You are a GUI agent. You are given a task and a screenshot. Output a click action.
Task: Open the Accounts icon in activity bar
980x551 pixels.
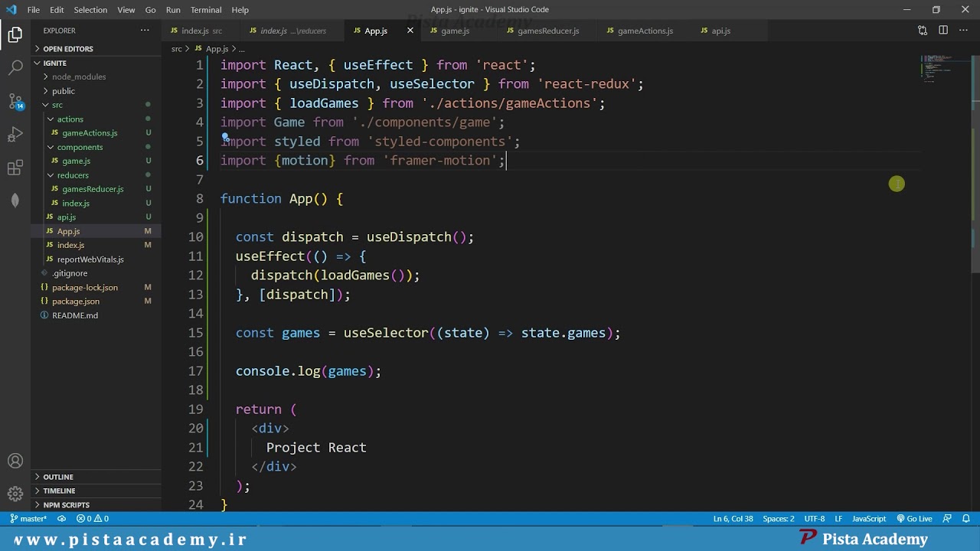(x=15, y=461)
